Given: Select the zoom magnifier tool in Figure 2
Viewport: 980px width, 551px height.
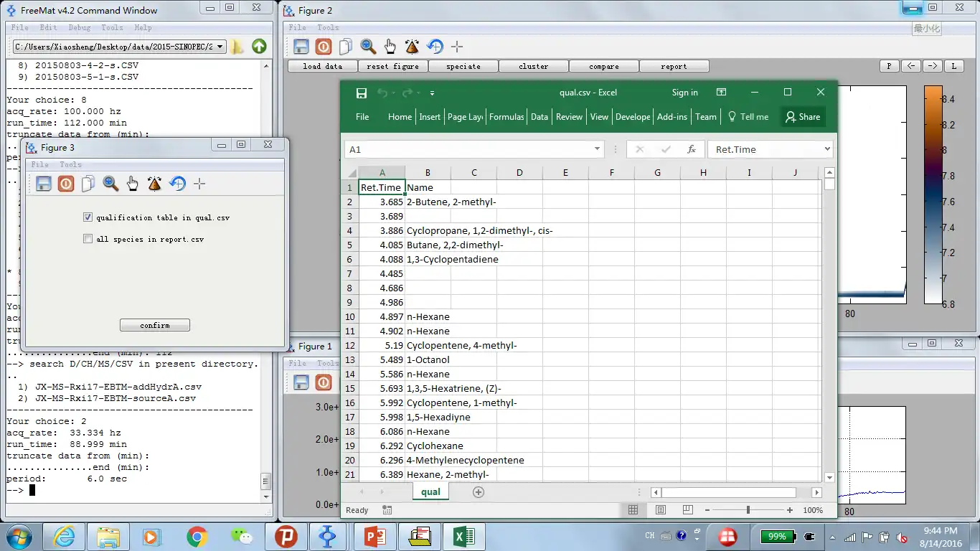Looking at the screenshot, I should (x=368, y=47).
